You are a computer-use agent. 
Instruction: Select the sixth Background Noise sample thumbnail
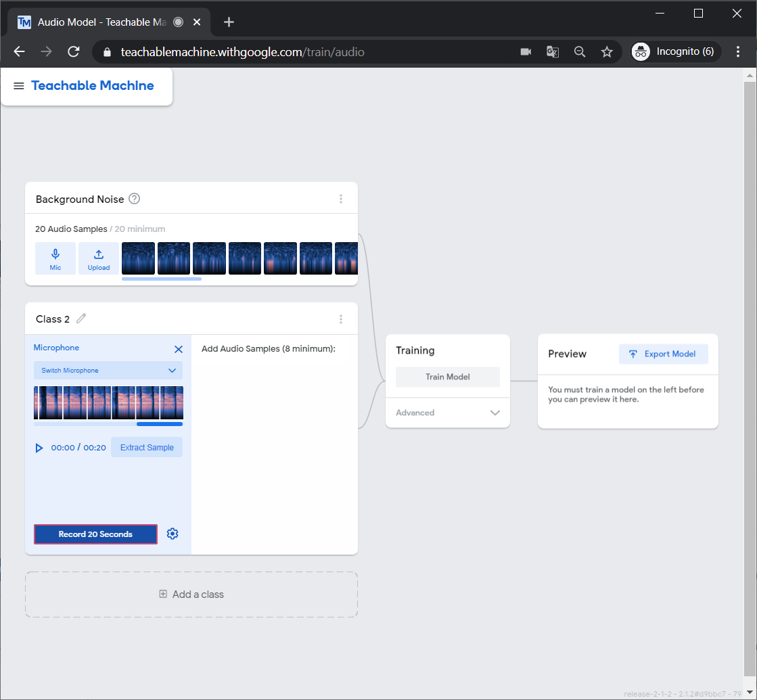click(x=316, y=258)
